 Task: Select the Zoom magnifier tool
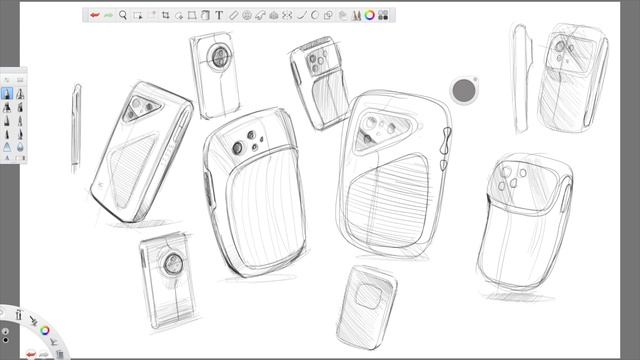(123, 16)
